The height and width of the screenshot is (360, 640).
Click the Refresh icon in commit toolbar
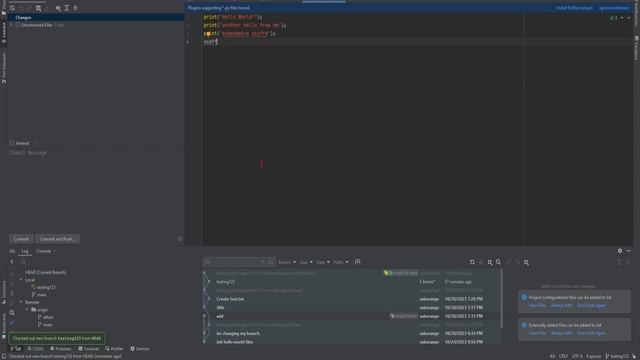point(12,8)
